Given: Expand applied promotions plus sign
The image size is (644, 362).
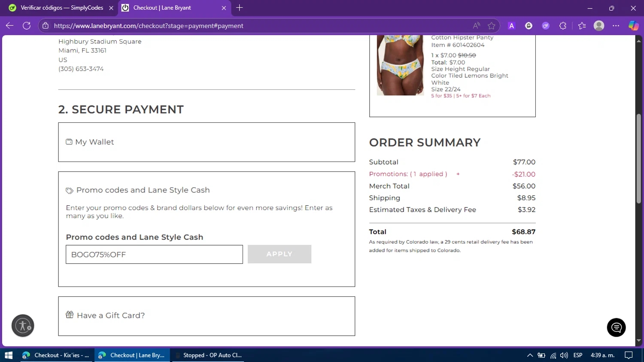Looking at the screenshot, I should coord(458,174).
